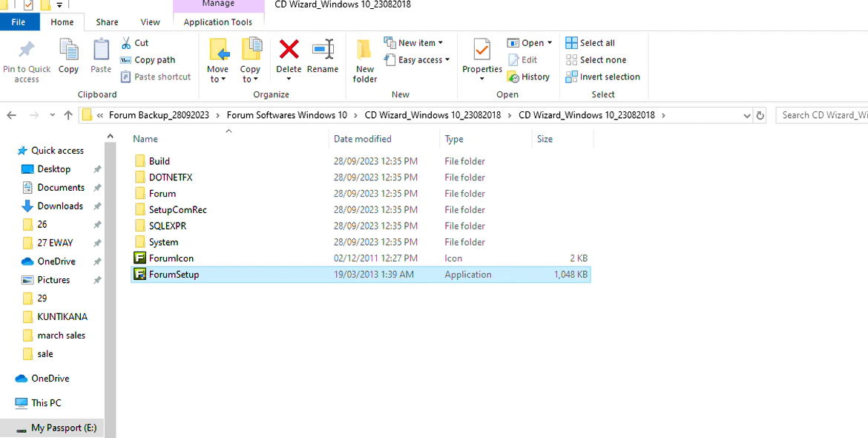The width and height of the screenshot is (868, 438).
Task: Open the Easy access dropdown
Action: click(416, 60)
